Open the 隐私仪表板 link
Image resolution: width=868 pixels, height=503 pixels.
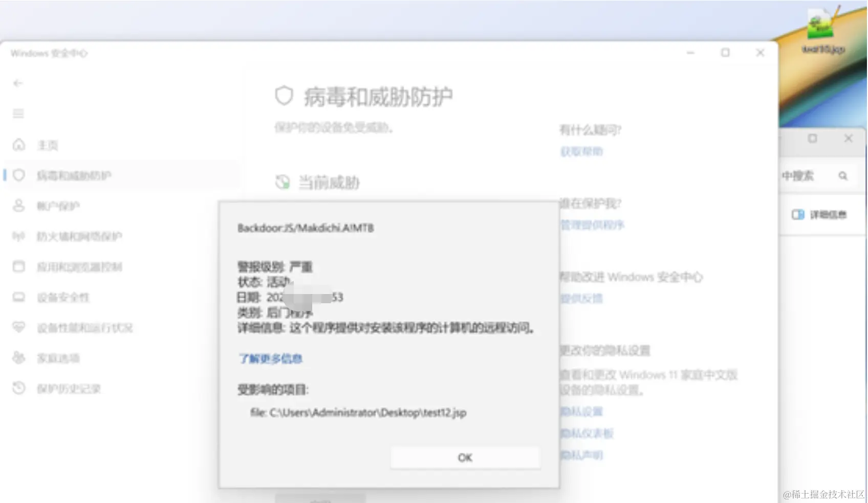pos(587,433)
